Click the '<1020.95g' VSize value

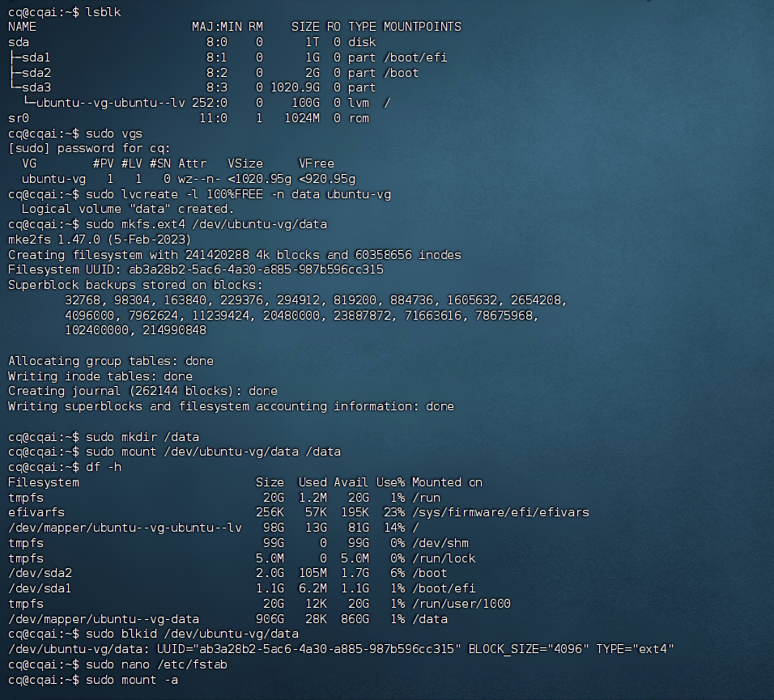pyautogui.click(x=260, y=179)
